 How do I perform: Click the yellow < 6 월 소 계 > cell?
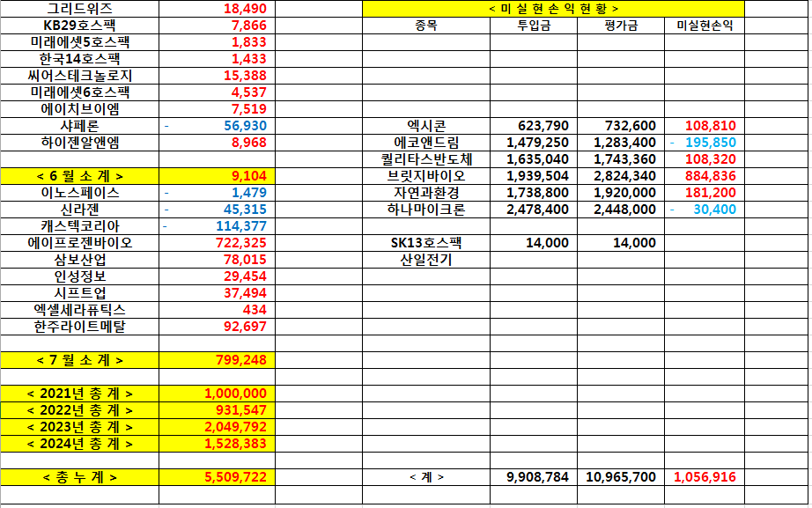click(80, 176)
